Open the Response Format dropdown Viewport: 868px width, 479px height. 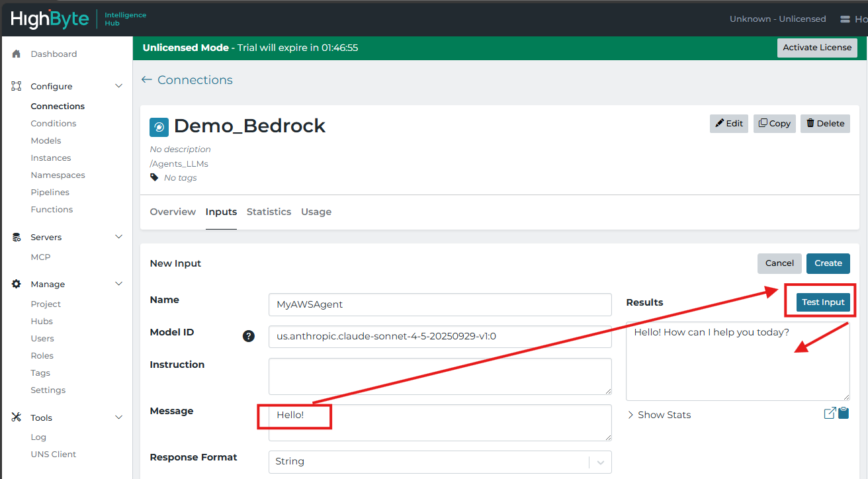coord(439,462)
